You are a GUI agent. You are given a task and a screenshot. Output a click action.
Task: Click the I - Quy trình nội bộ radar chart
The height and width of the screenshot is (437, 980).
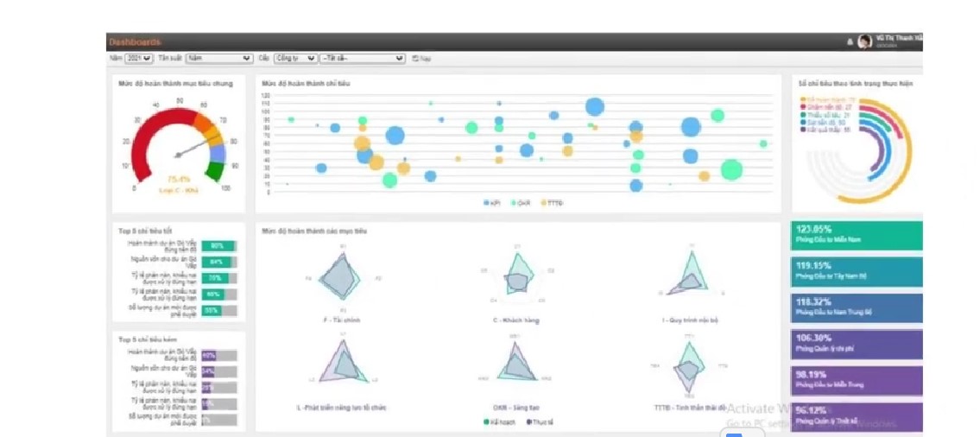690,278
